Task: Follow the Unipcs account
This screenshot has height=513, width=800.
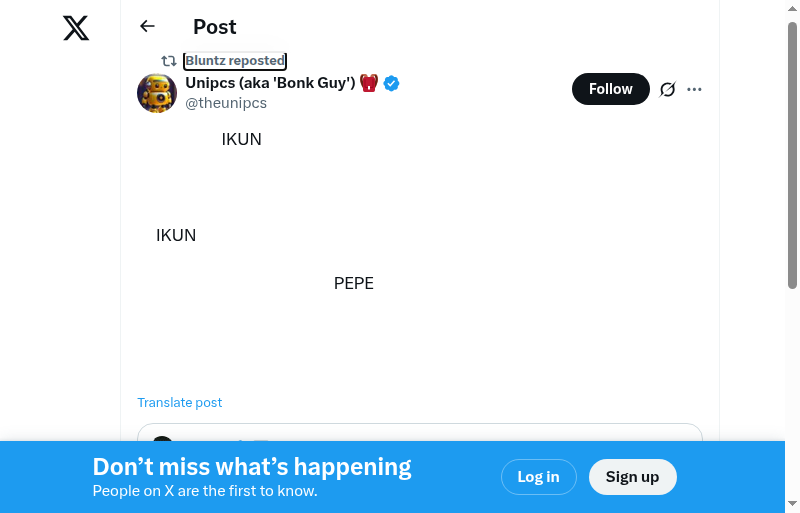Action: pyautogui.click(x=610, y=89)
